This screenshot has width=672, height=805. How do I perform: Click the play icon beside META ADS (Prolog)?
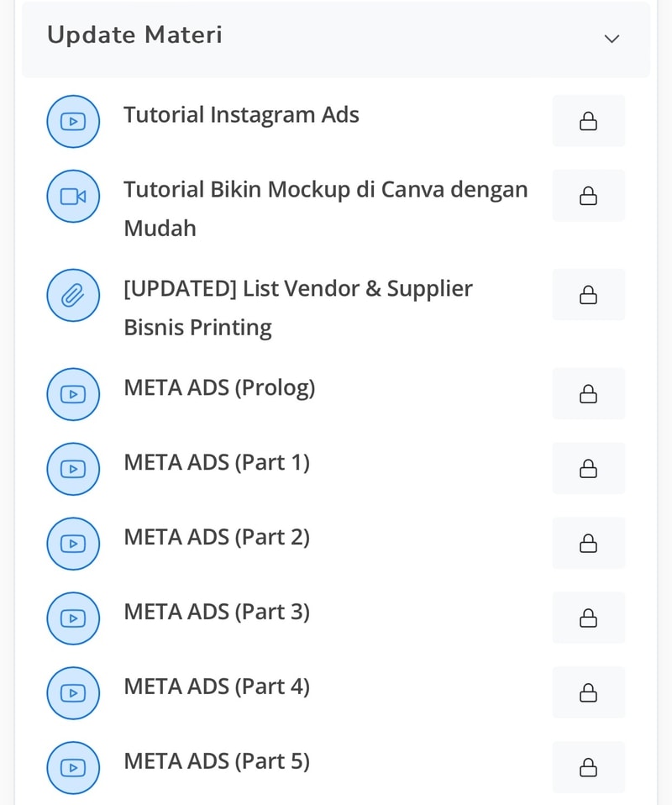(x=73, y=394)
